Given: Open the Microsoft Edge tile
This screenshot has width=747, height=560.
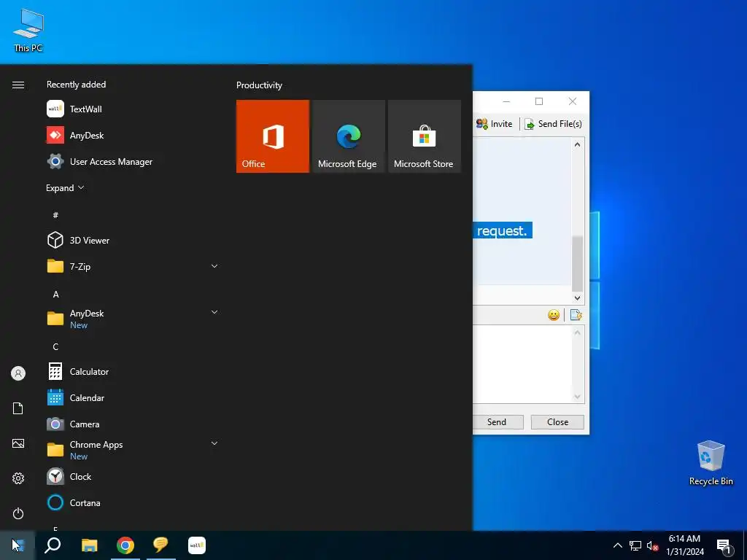Looking at the screenshot, I should coord(348,136).
